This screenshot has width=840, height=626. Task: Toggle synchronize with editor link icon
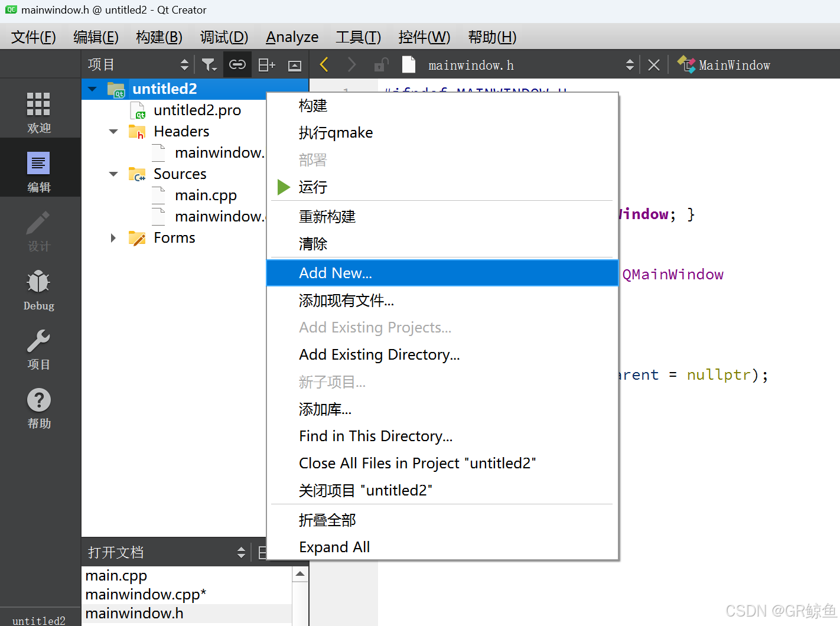coord(237,65)
